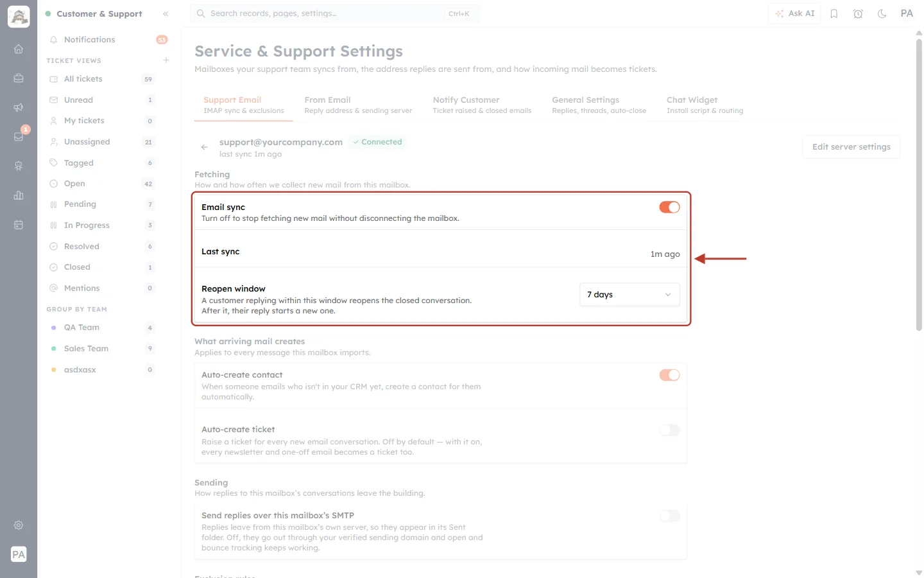Click the Edit server settings button
924x578 pixels.
[851, 147]
